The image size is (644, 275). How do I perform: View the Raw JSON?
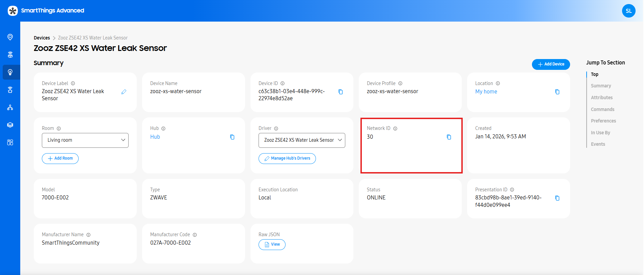pyautogui.click(x=272, y=245)
